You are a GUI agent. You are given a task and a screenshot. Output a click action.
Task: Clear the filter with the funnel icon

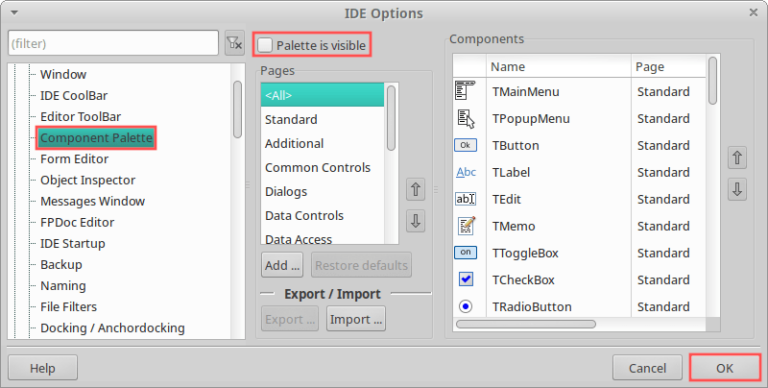235,44
